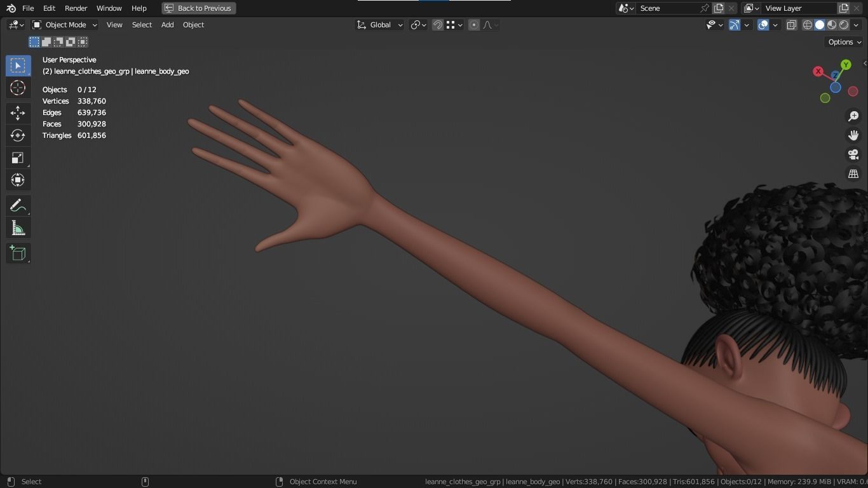Screen dimensions: 868x488
Task: Open shading options dropdown arrow
Action: (x=857, y=25)
